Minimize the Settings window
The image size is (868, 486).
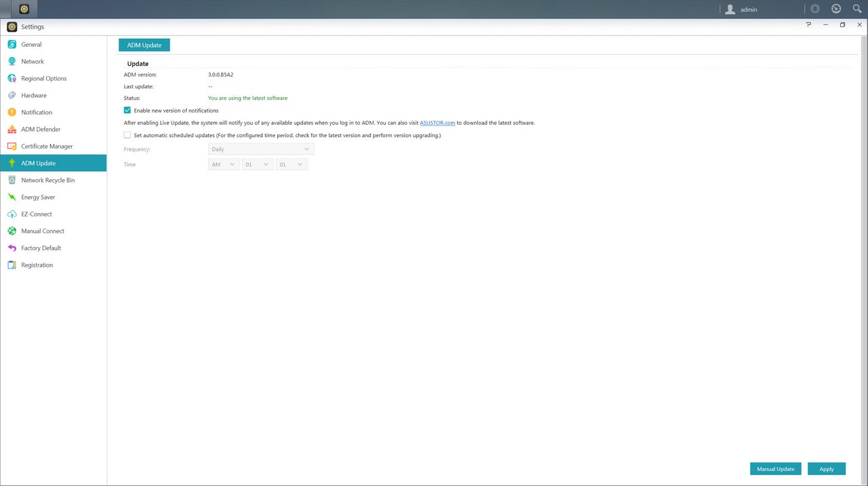825,24
